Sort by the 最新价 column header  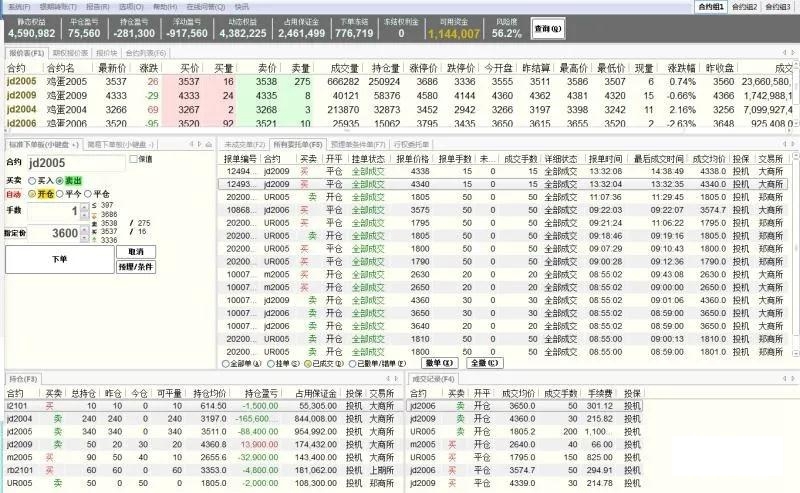(x=112, y=68)
